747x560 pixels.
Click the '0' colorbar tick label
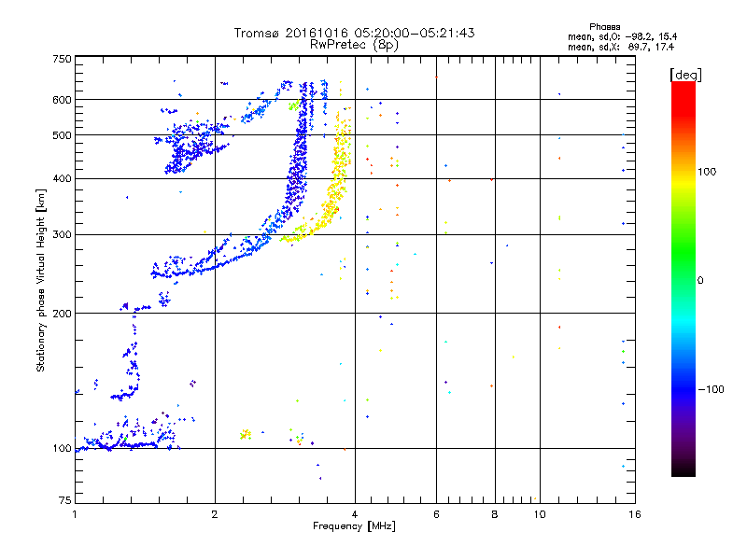click(x=700, y=281)
